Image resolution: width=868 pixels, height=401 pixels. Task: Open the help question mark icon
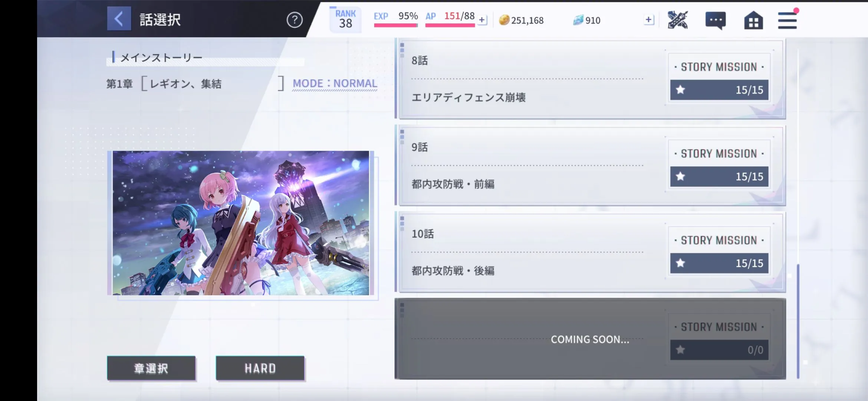(x=295, y=20)
